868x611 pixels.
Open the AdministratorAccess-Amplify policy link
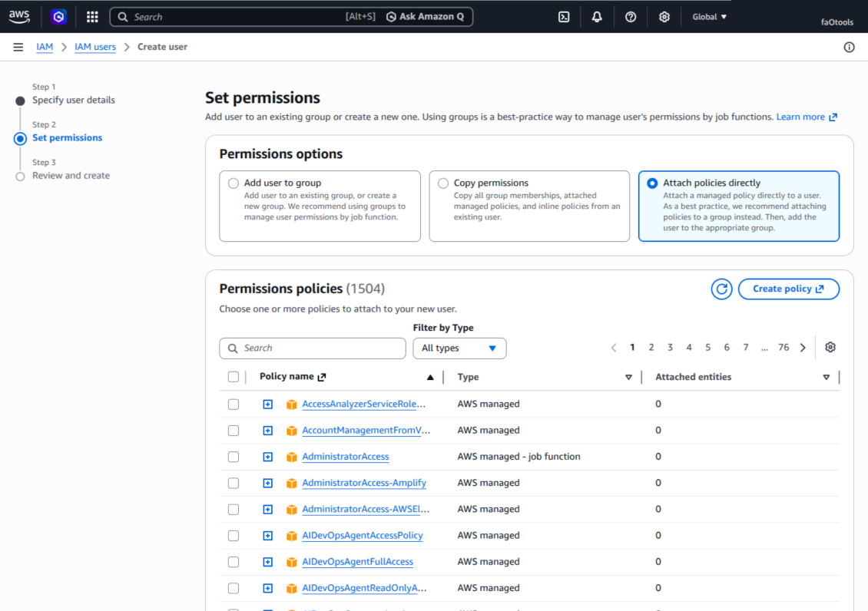pyautogui.click(x=364, y=484)
